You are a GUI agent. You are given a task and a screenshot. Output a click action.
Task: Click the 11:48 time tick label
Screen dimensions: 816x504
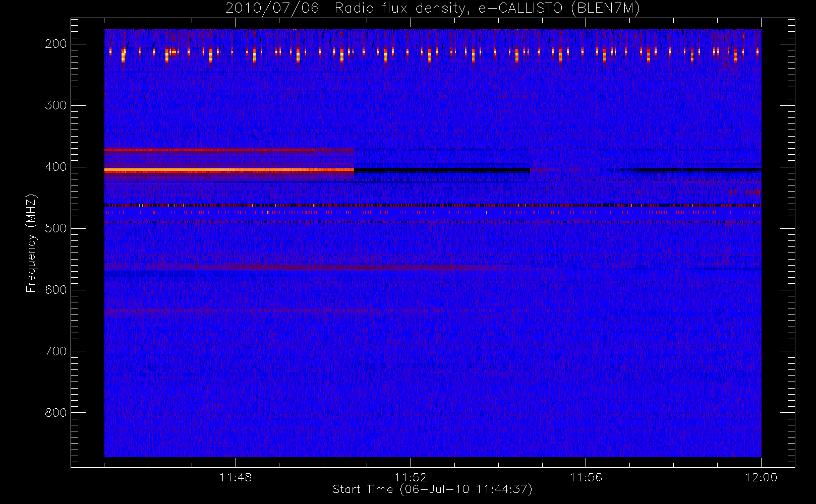pyautogui.click(x=236, y=477)
